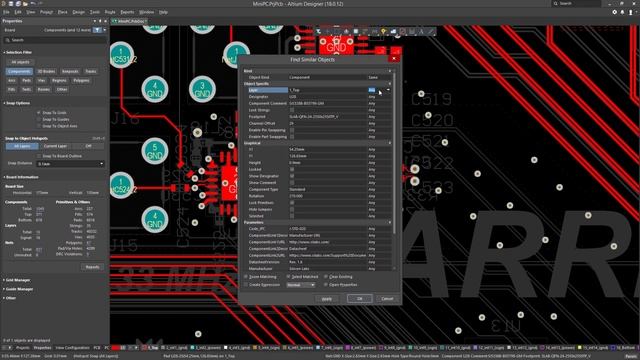Click the Reports button in Board Information
640x360 pixels.
92,267
